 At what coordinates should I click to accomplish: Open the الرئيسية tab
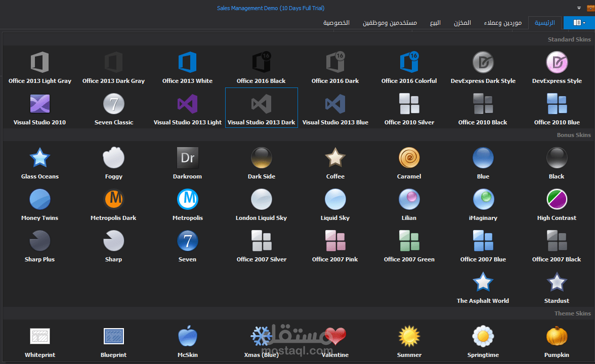pyautogui.click(x=544, y=23)
